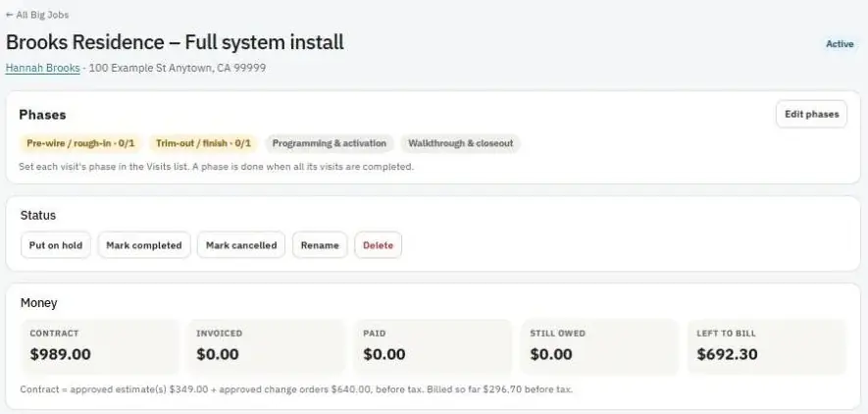
Task: Select the Programming & activation phase chip
Action: (330, 143)
